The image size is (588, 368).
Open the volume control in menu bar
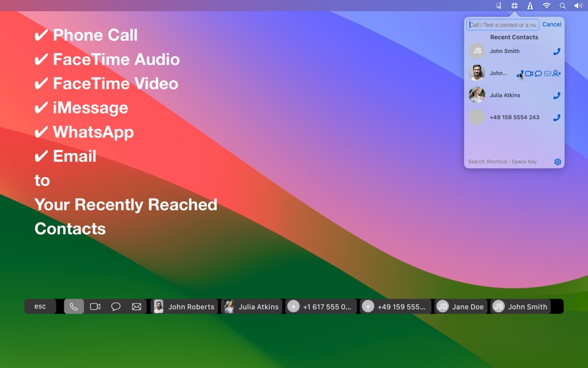click(x=578, y=6)
